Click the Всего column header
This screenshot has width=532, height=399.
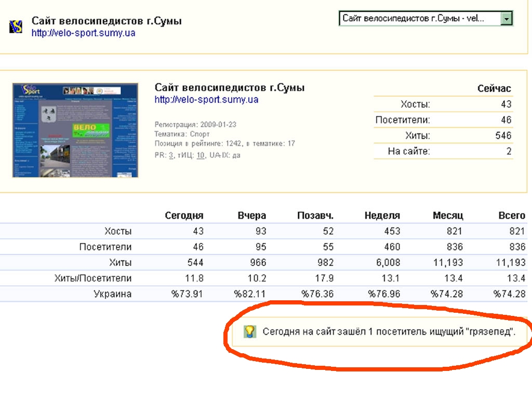pos(511,216)
